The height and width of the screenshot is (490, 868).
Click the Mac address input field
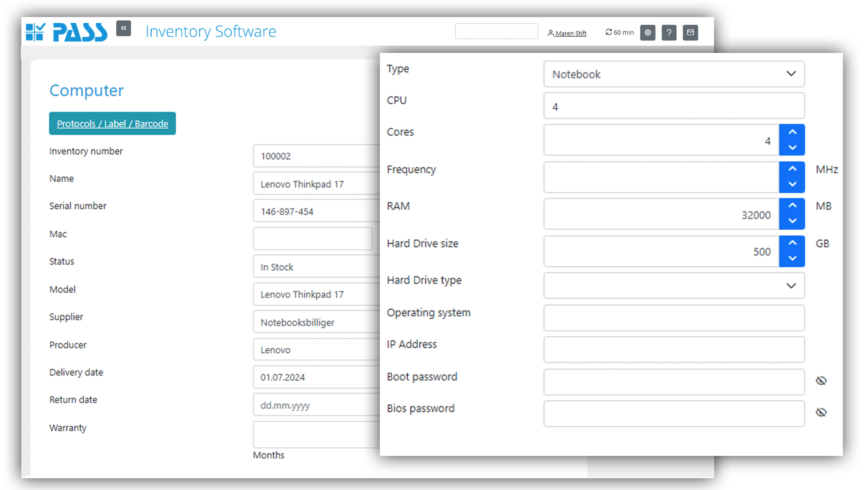coord(312,239)
